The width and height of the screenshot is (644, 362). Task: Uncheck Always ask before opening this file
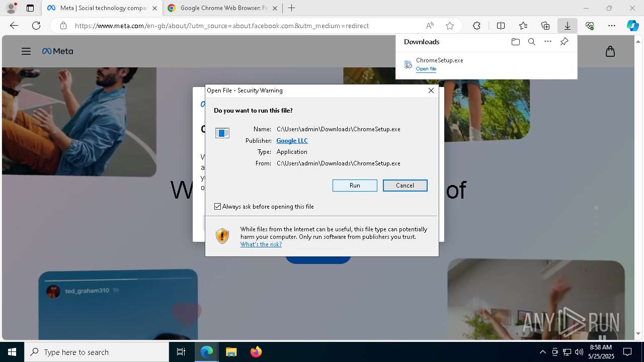pyautogui.click(x=218, y=207)
